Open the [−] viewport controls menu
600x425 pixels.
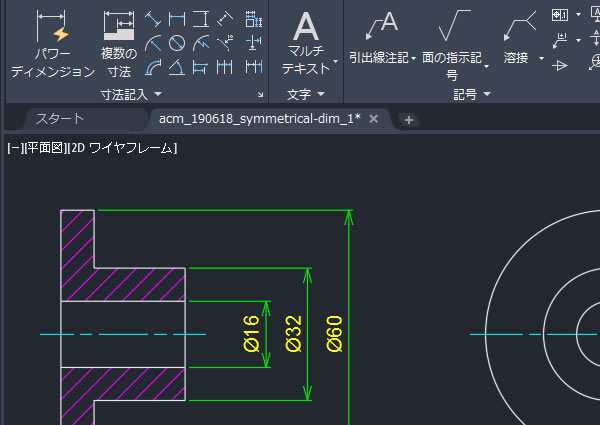tap(14, 148)
